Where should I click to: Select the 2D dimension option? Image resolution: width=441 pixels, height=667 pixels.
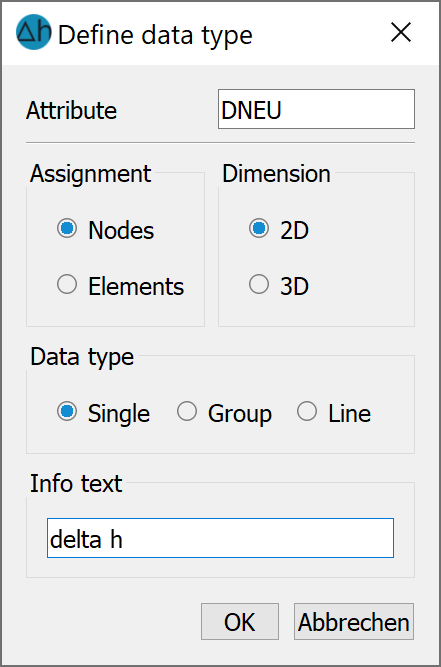point(279,230)
